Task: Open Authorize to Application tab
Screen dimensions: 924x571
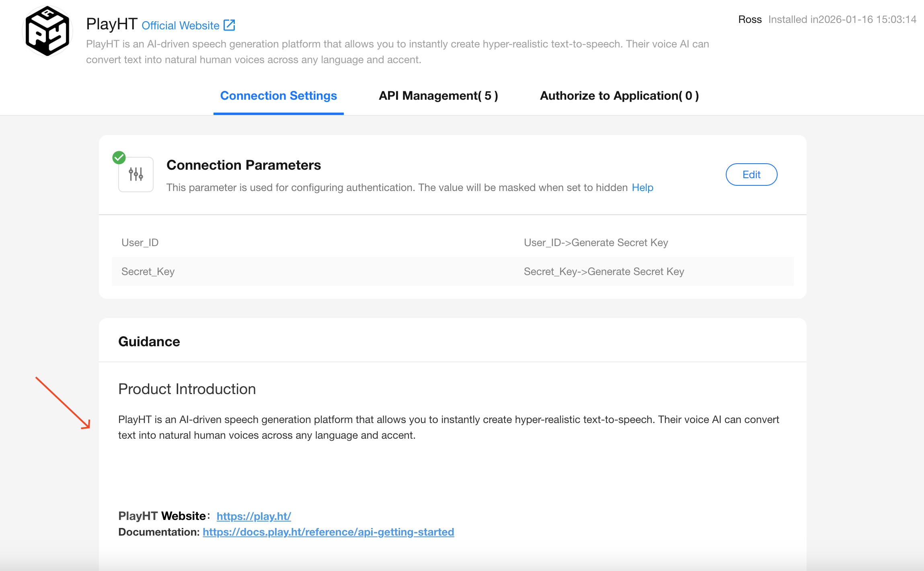Action: point(619,96)
